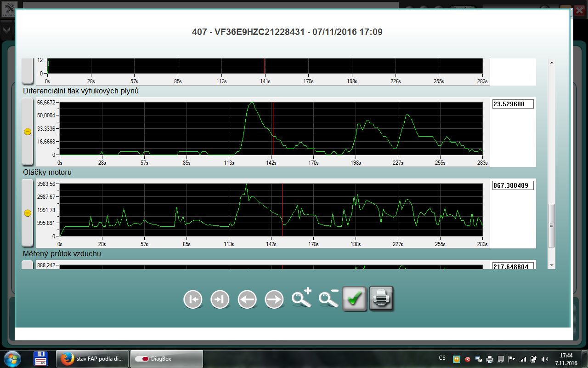Image resolution: width=588 pixels, height=368 pixels.
Task: Print the graphs using the printer icon
Action: click(381, 299)
